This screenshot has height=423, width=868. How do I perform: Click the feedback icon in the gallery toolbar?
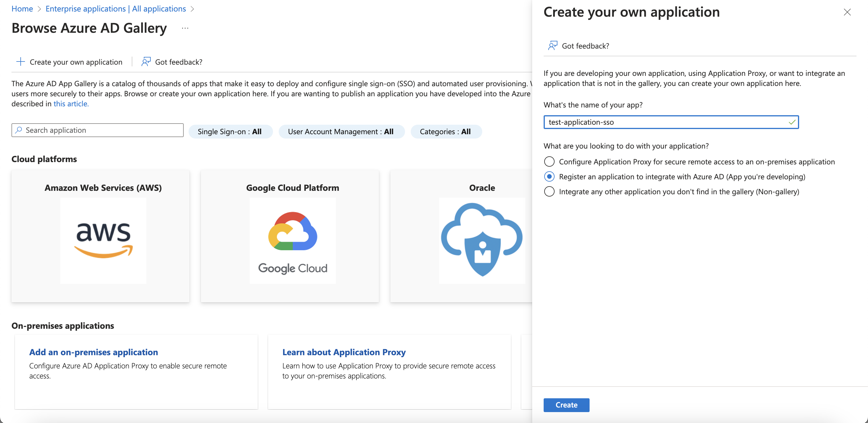tap(146, 62)
